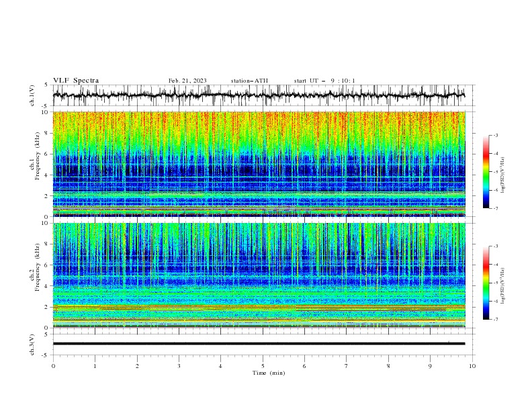Click the time axis tick label '9'
The width and height of the screenshot is (532, 411).
[x=430, y=366]
